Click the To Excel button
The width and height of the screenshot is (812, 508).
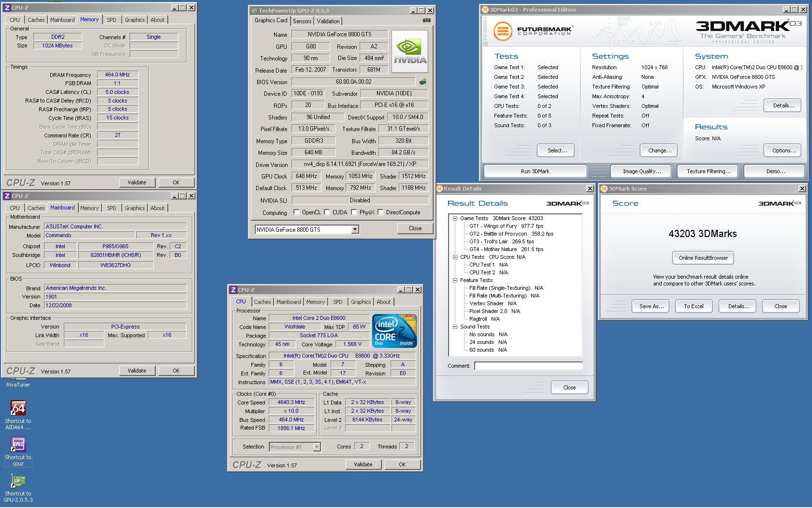tap(694, 306)
